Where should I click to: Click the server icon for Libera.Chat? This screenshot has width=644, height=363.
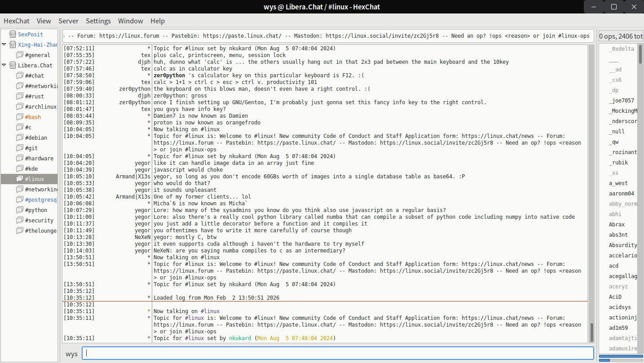click(x=13, y=66)
